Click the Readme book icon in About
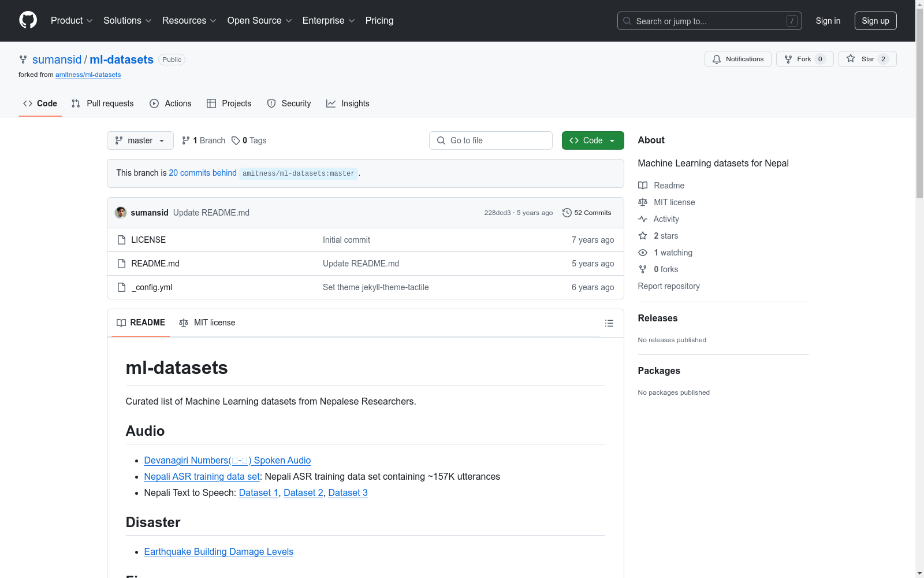924x578 pixels. click(643, 186)
